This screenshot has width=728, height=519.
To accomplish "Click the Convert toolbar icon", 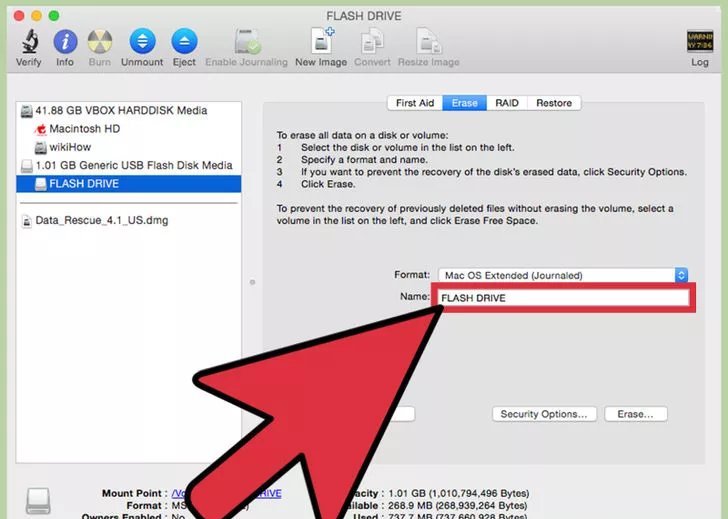I will point(372,42).
